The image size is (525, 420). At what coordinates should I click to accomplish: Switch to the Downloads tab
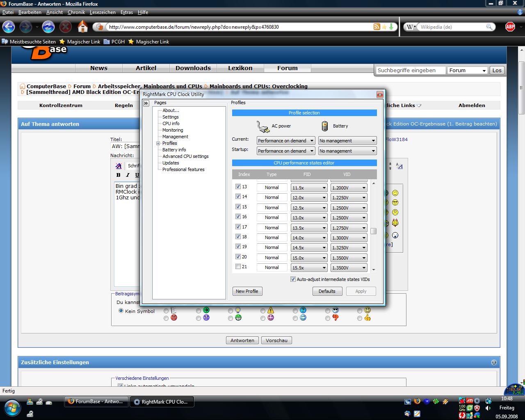pos(193,68)
